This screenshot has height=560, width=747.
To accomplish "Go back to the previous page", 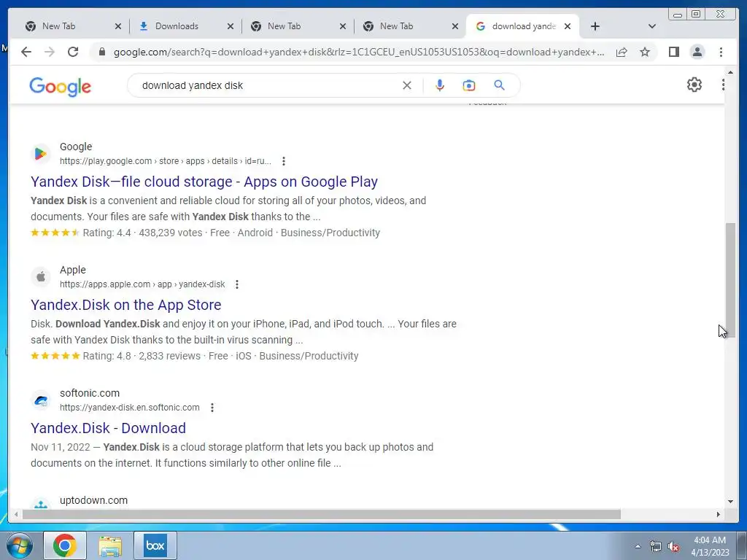I will (x=26, y=52).
